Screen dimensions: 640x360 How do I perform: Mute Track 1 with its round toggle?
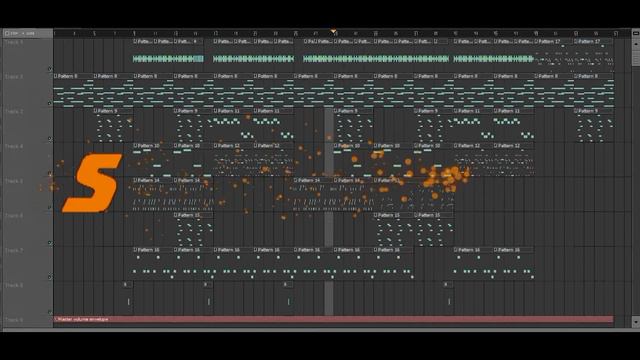click(x=50, y=208)
